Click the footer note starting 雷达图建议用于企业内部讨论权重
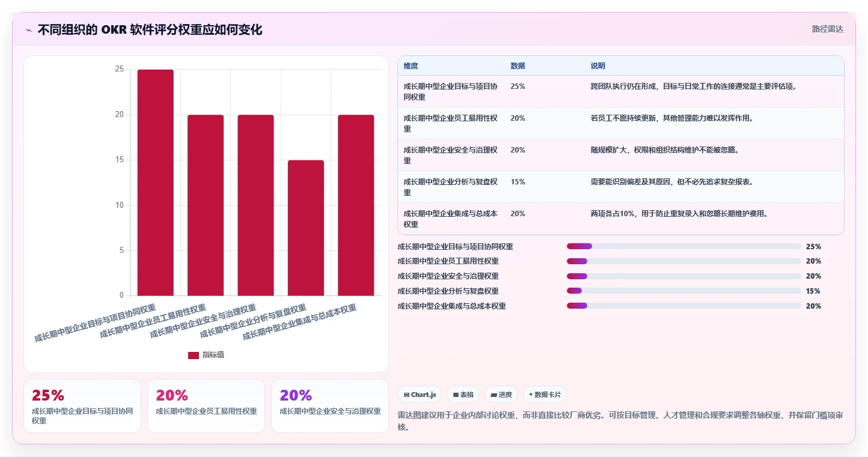The width and height of the screenshot is (868, 457). (620, 421)
